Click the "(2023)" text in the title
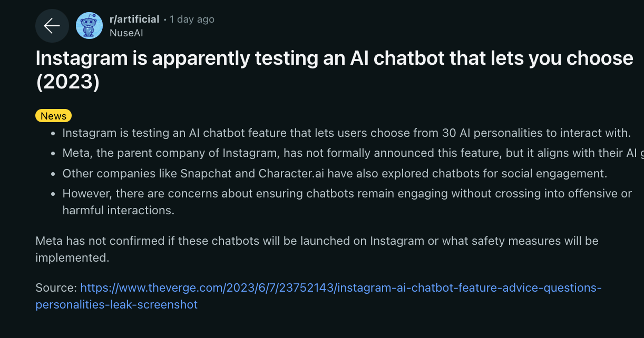This screenshot has width=644, height=338. click(x=67, y=83)
